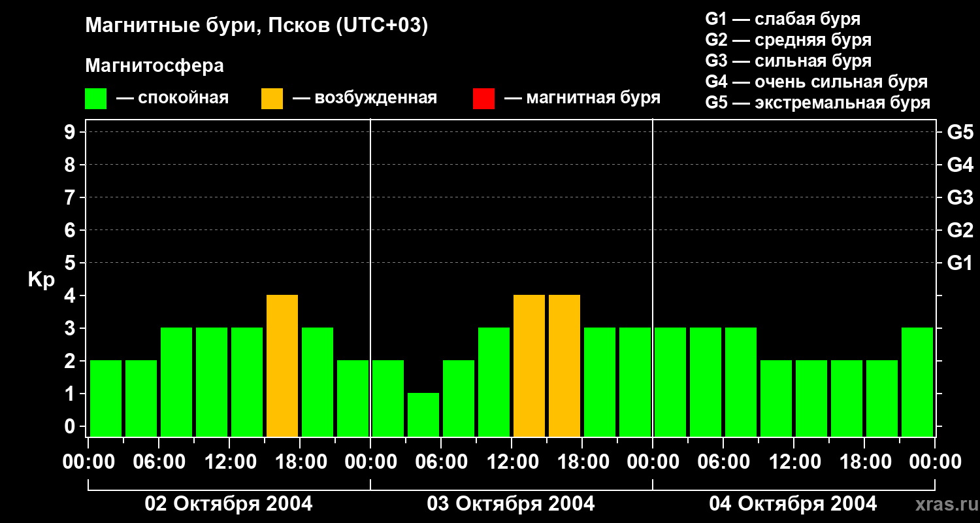This screenshot has height=523, width=980.
Task: Click the 03 Октября 2004 date label
Action: [511, 504]
